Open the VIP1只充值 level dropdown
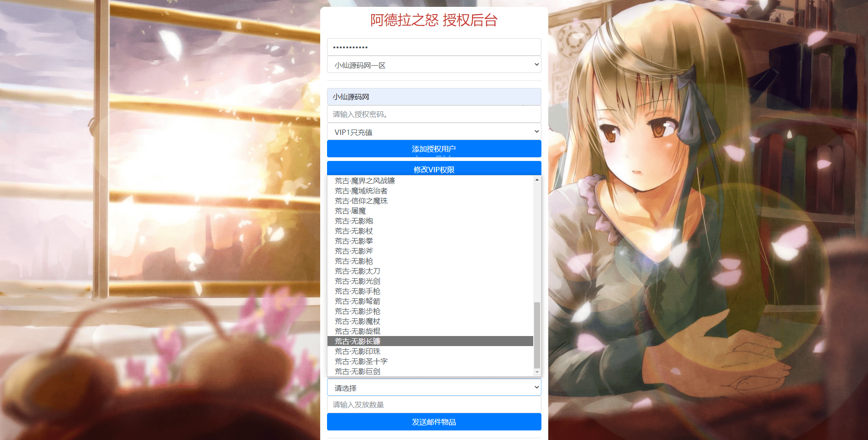The image size is (868, 440). point(434,132)
